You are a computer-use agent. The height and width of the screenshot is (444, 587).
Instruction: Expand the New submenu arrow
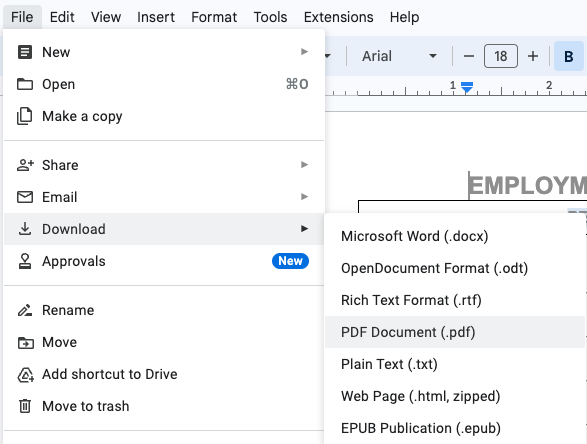click(304, 52)
